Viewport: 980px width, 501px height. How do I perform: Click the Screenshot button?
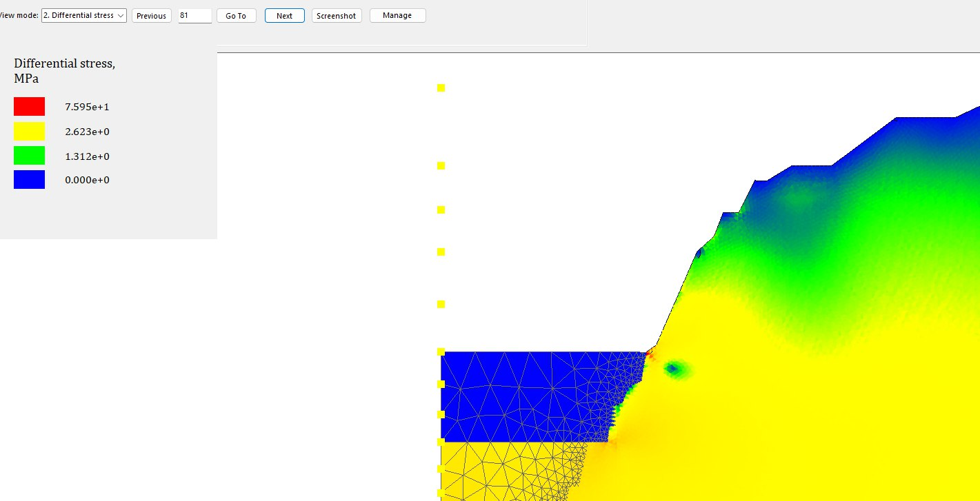337,15
